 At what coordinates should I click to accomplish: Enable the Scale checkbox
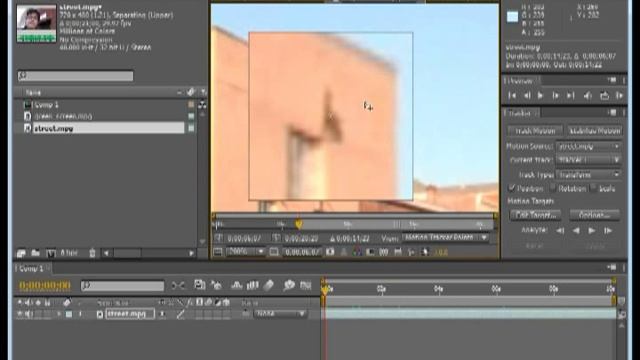tap(593, 188)
